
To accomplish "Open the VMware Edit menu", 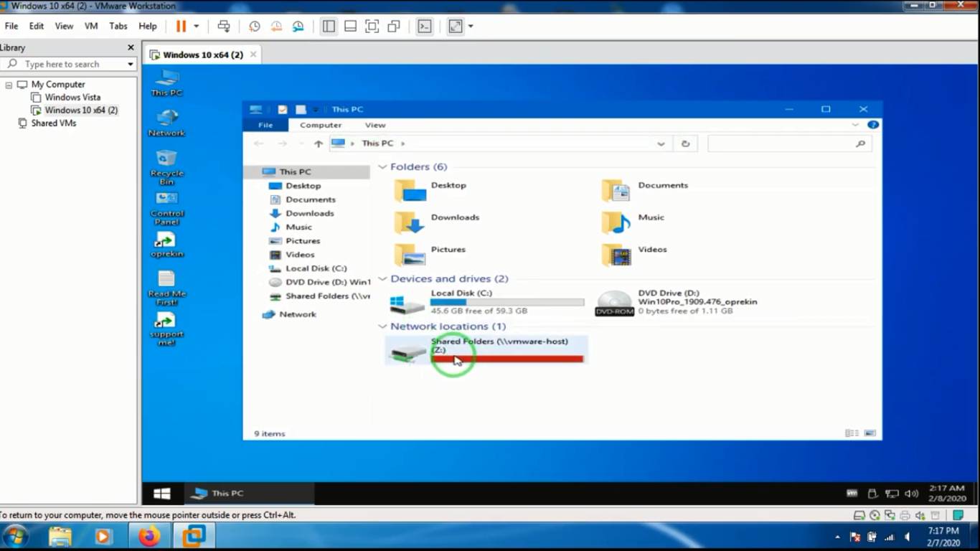I will (37, 26).
